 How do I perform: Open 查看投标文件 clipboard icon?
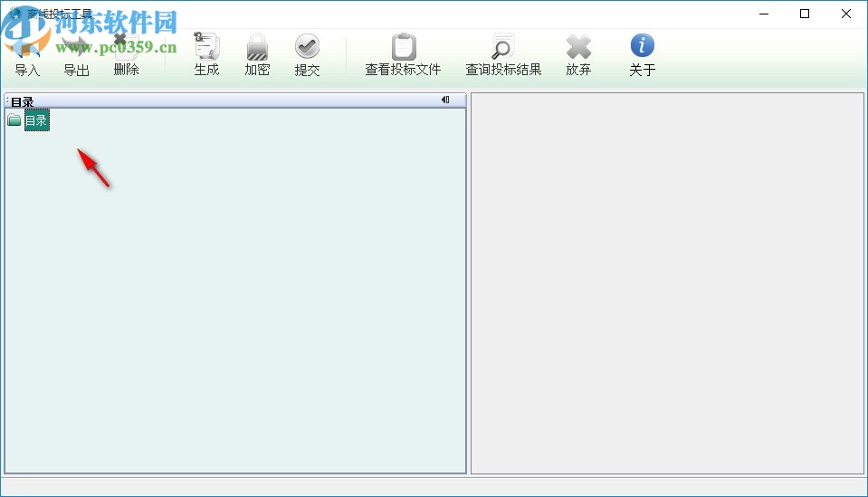pyautogui.click(x=404, y=46)
